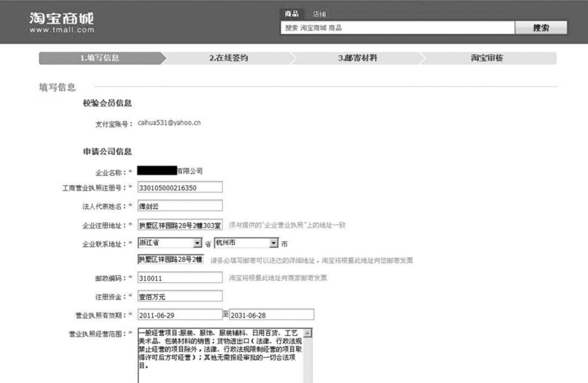
Task: Open the 浙江省 province dropdown
Action: [170, 243]
